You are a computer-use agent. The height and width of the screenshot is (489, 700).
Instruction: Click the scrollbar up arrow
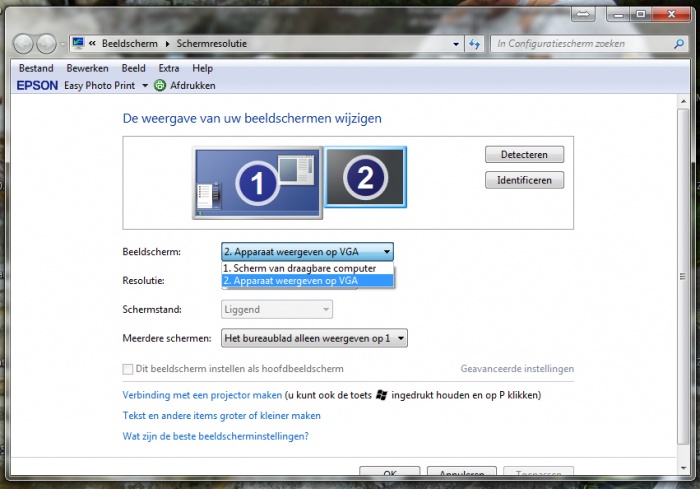(683, 101)
